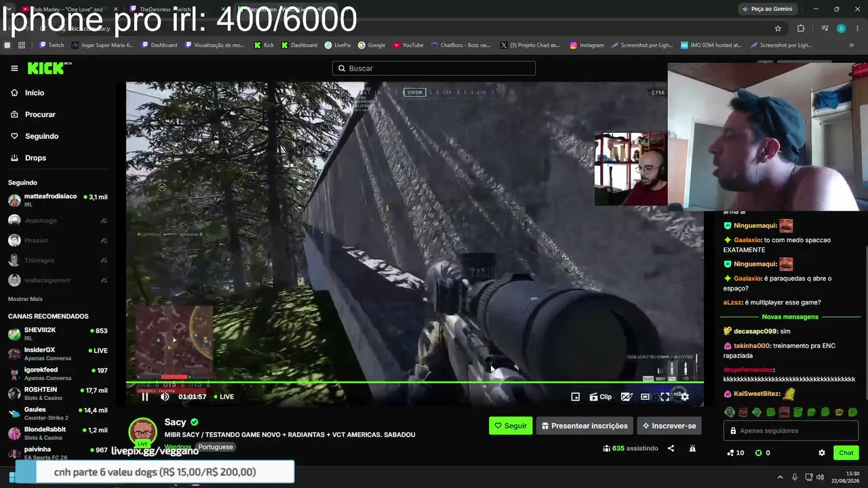Click the last quick emote in chat bar
868x488 pixels.
click(852, 412)
